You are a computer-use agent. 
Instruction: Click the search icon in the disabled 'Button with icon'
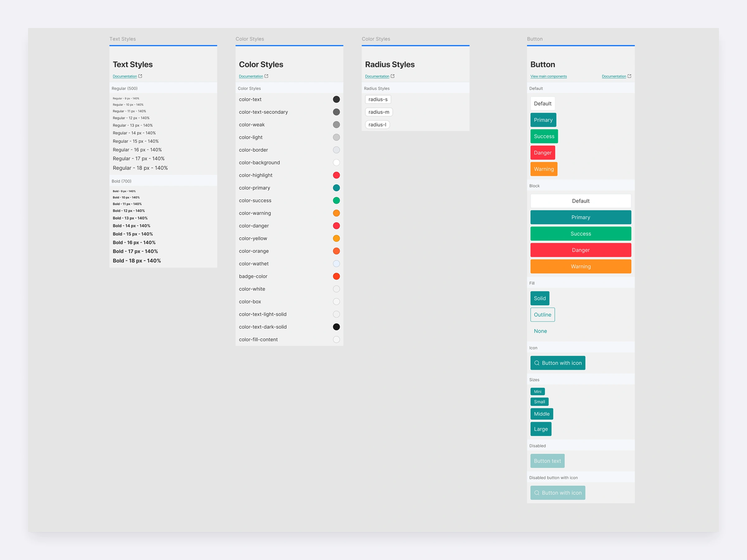coord(537,492)
